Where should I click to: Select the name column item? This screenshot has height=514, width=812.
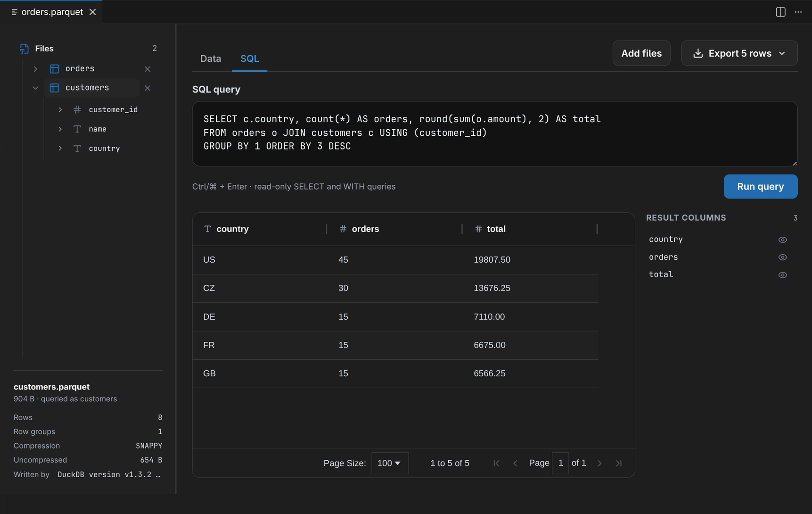pos(98,129)
